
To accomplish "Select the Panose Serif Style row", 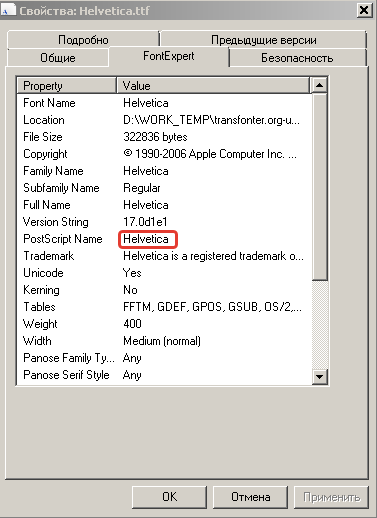I will (164, 375).
